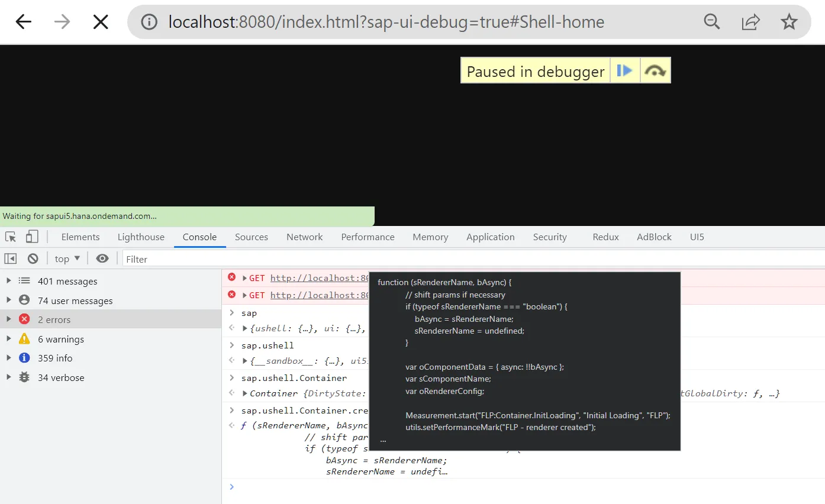Toggle the device toolbar
Screen dimensions: 825x504
tap(31, 237)
